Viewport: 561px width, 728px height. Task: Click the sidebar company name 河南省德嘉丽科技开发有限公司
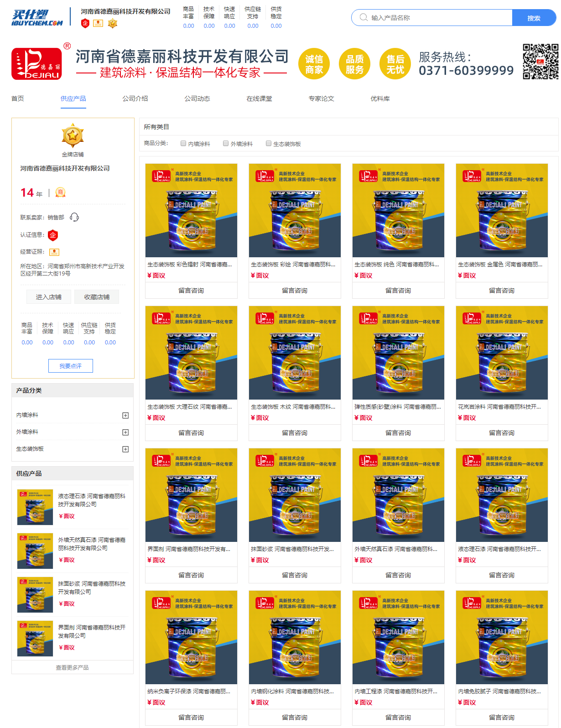click(x=65, y=168)
